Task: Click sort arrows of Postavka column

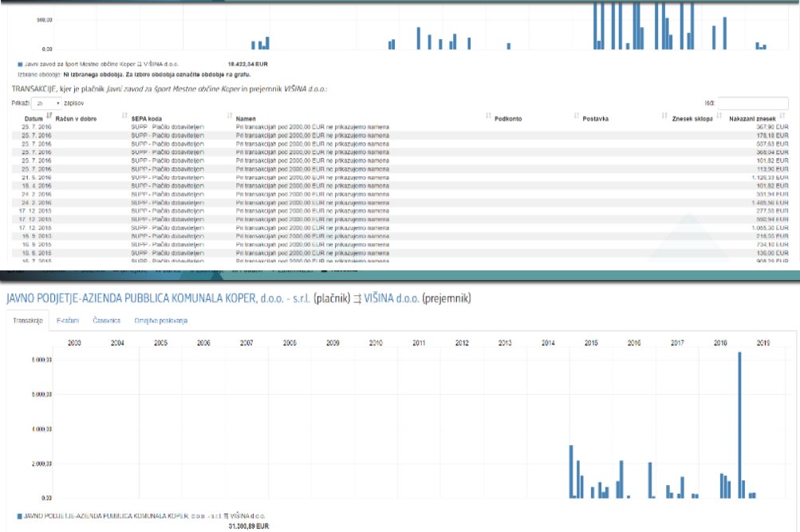Action: click(664, 116)
